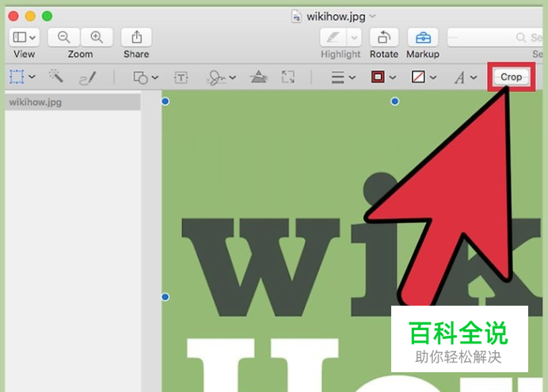The height and width of the screenshot is (392, 548).
Task: Click the Zoom Out magnifier
Action: coord(63,37)
